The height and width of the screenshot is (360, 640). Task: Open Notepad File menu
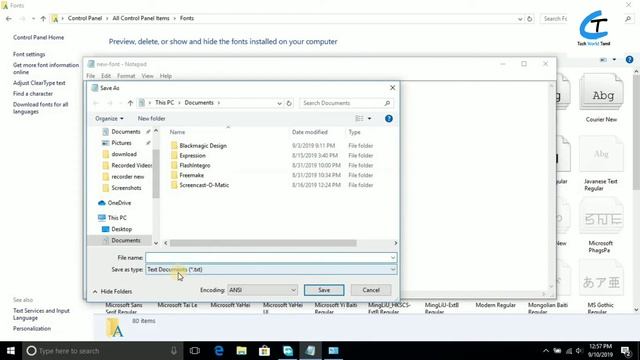(x=91, y=76)
